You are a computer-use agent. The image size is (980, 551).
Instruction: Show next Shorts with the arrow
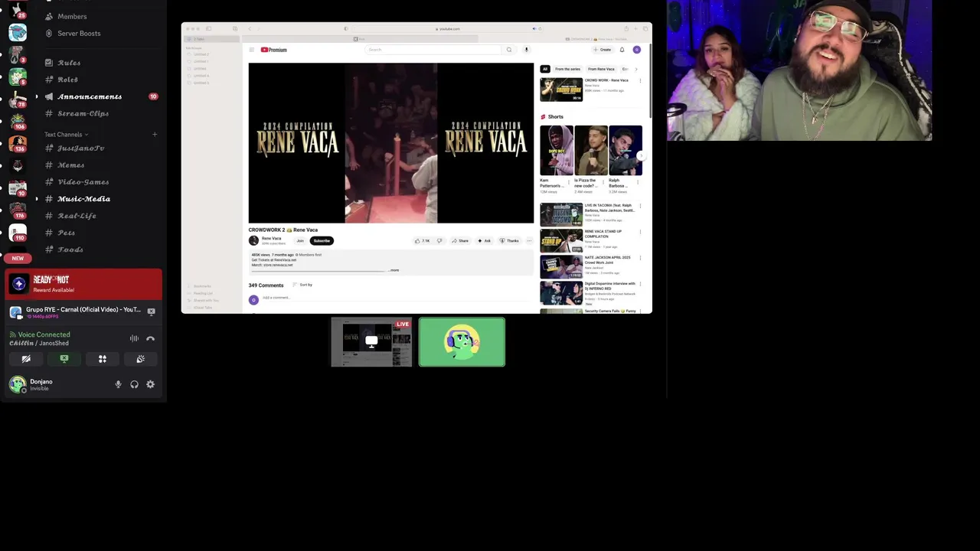click(x=641, y=155)
